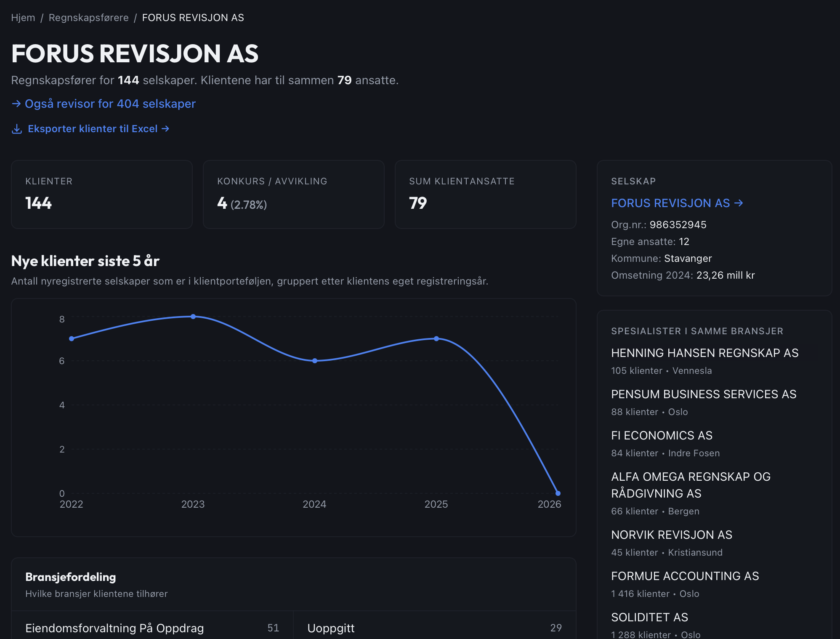
Task: Open NORVIK REVISJON AS
Action: tap(672, 535)
